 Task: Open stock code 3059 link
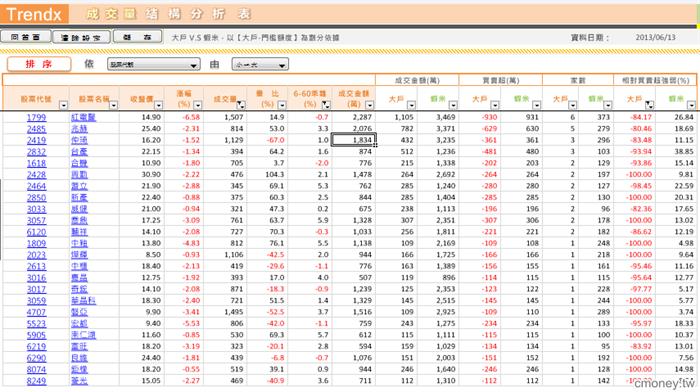coord(36,301)
